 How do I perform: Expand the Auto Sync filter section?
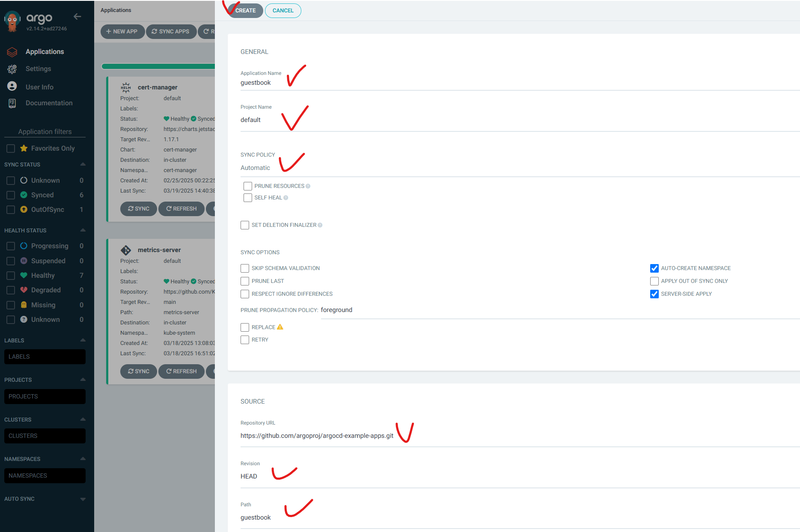83,499
